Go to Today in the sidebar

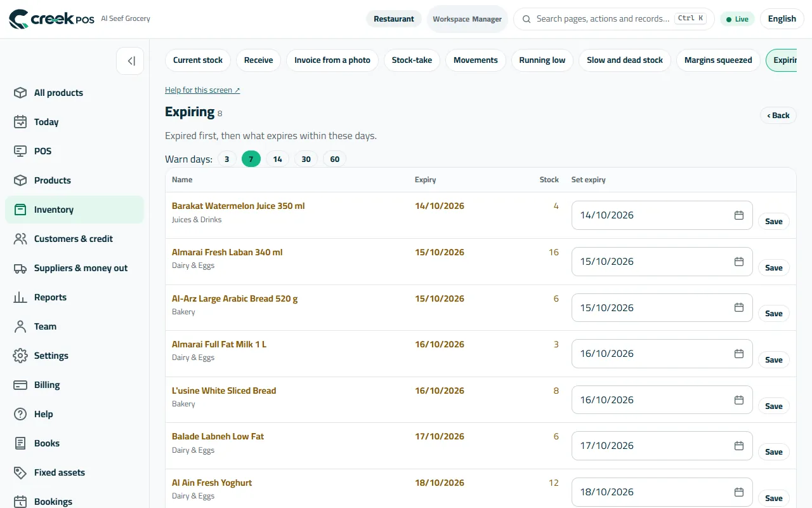click(74, 122)
